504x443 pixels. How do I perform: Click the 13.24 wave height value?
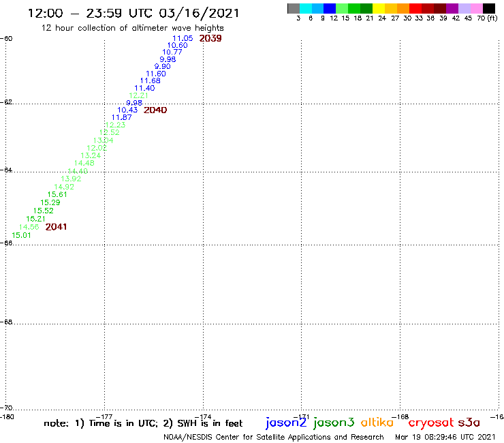[x=91, y=155]
